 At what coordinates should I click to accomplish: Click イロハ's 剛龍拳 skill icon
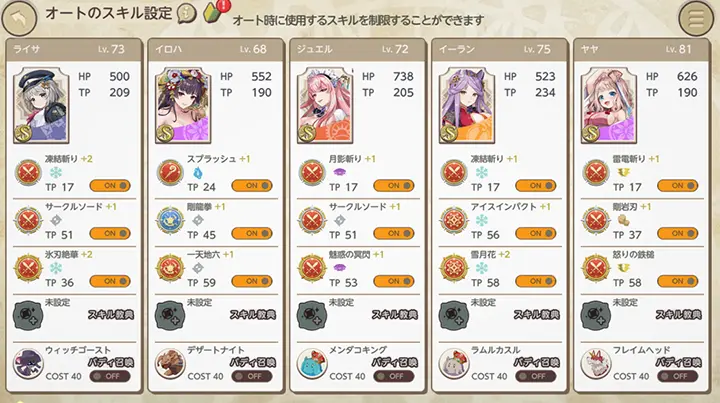click(x=170, y=220)
